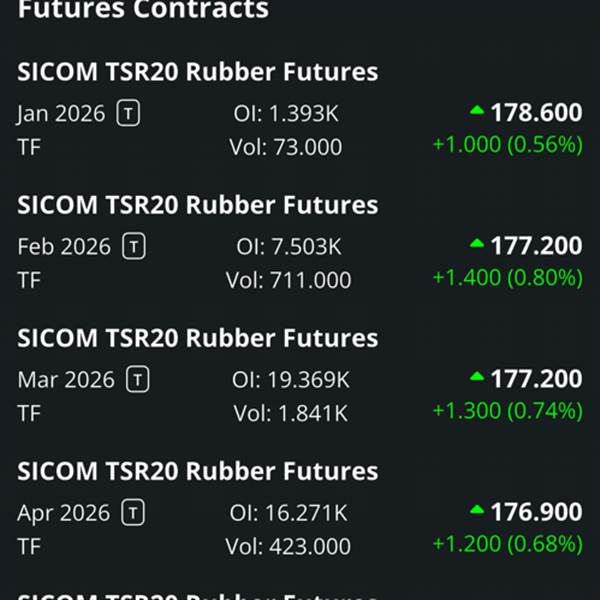This screenshot has height=600, width=600.
Task: Click the T badge beside Jan 2026
Action: click(x=128, y=113)
